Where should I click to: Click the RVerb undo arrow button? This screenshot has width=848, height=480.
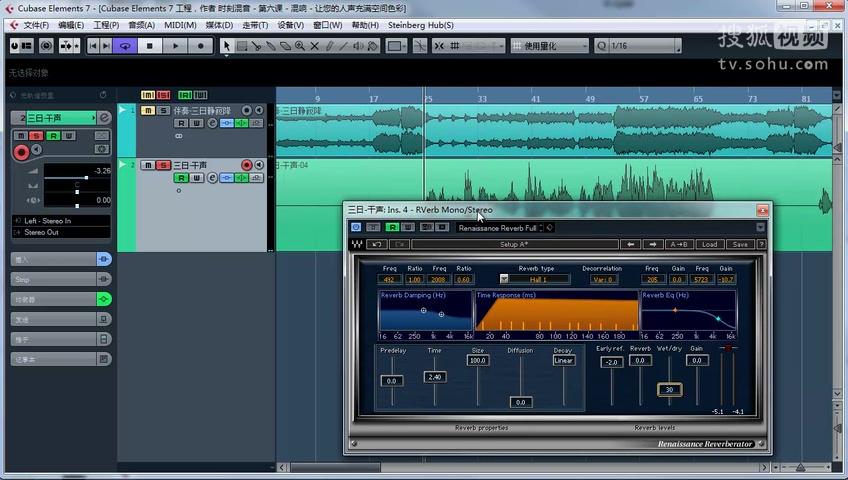pos(376,244)
